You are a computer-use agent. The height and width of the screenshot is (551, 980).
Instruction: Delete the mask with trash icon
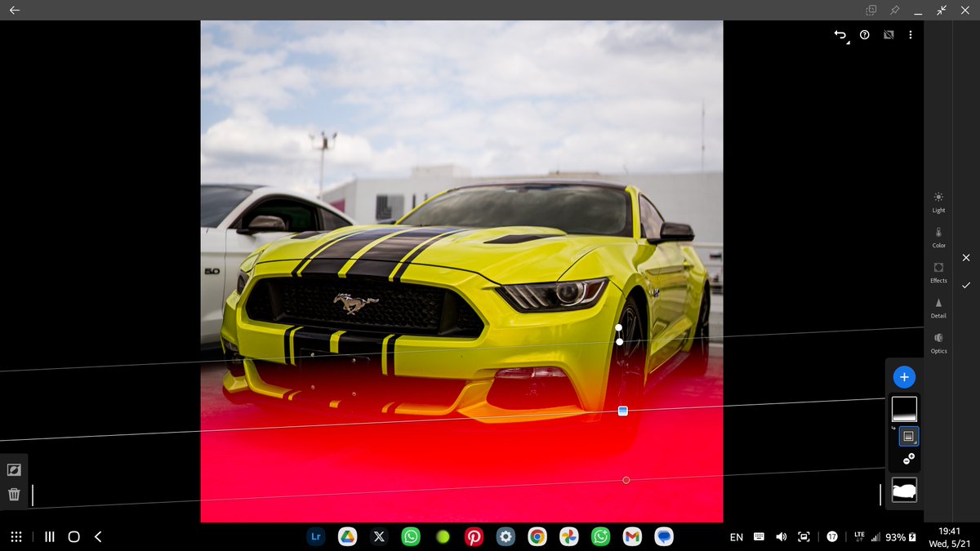(x=14, y=494)
